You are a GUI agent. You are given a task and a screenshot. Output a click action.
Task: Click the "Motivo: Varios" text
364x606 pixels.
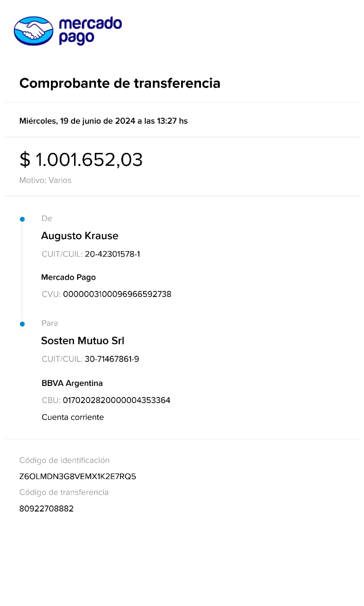(45, 180)
